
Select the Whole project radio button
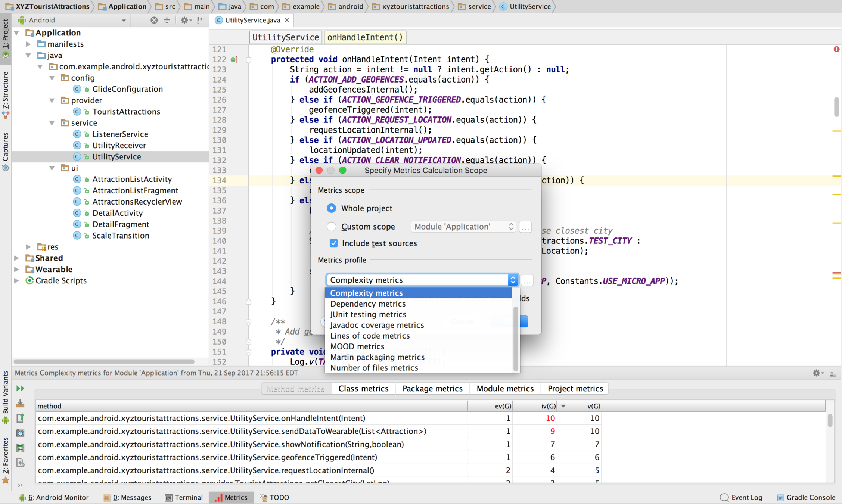[331, 208]
